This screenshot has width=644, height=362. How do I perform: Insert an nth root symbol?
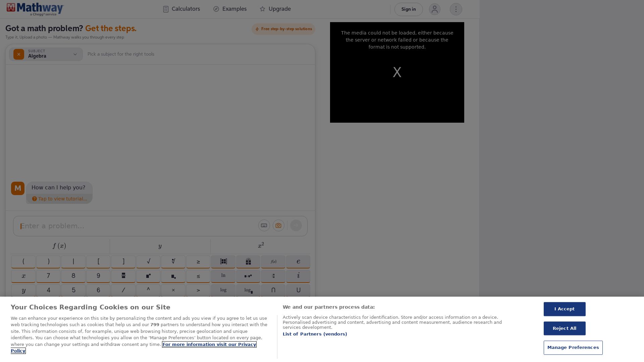click(x=173, y=261)
